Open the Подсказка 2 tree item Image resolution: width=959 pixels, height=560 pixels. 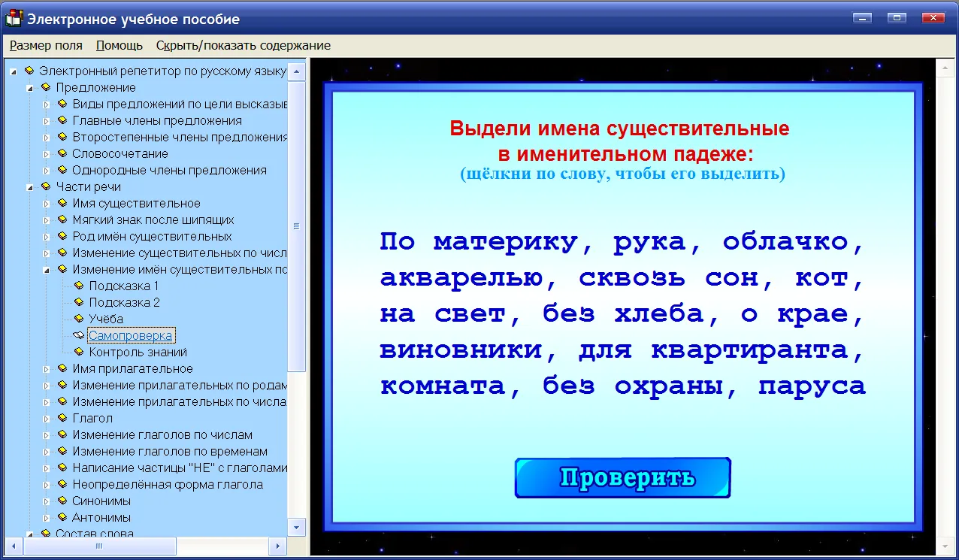(x=124, y=302)
